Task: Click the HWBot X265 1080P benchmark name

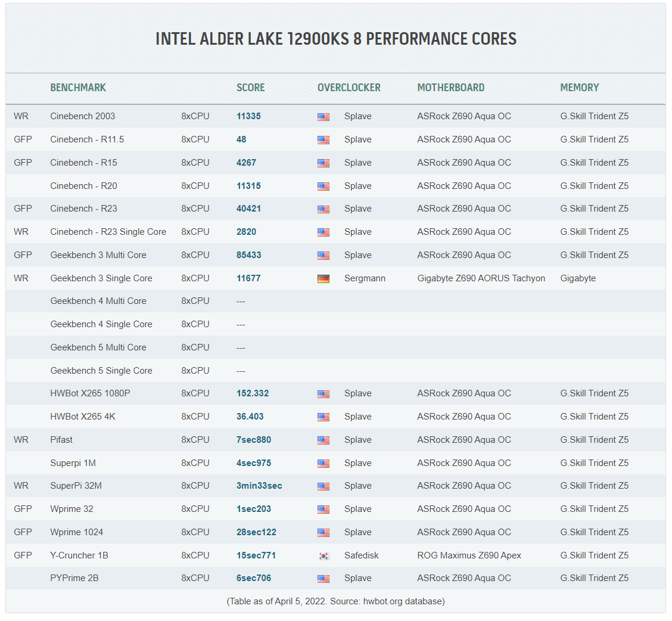Action: pos(90,393)
